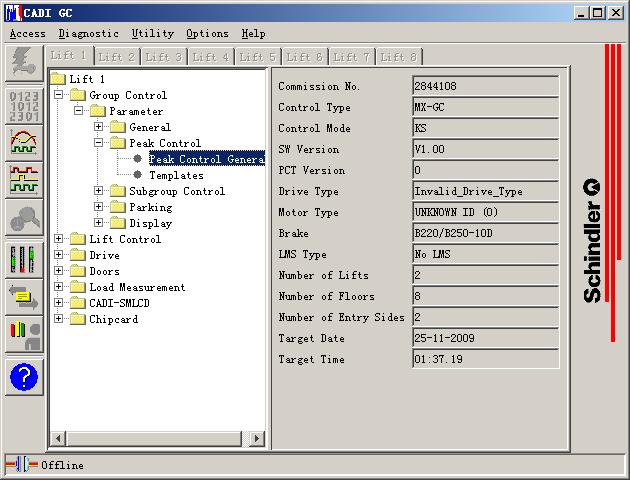The image size is (630, 480).
Task: Expand the Chipcard folder
Action: 59,319
